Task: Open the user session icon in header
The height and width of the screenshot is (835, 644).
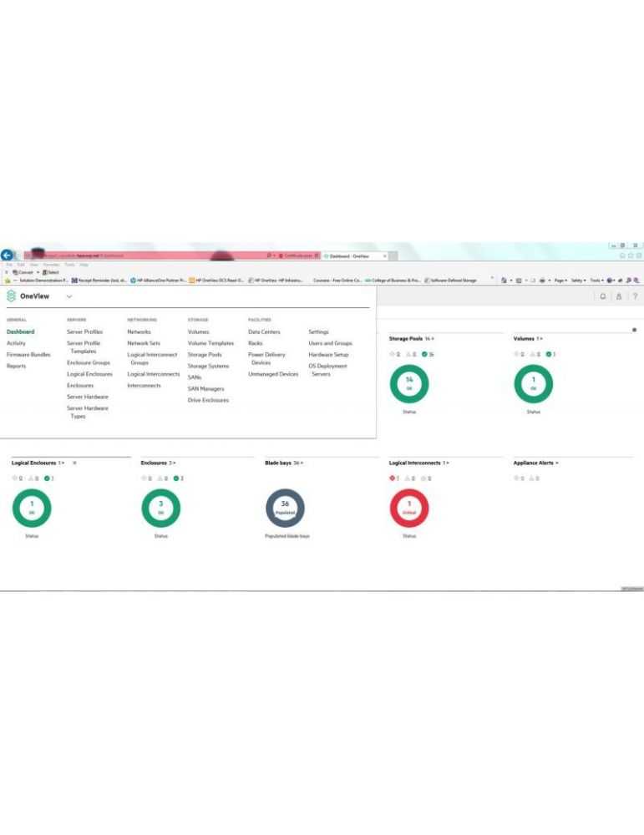Action: pyautogui.click(x=619, y=296)
